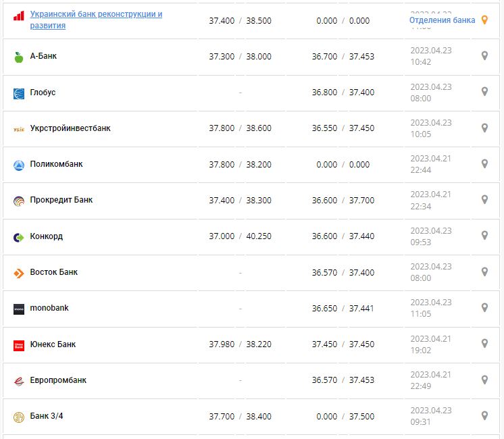
Task: Click location pin for Банк 3/4
Action: (x=484, y=416)
